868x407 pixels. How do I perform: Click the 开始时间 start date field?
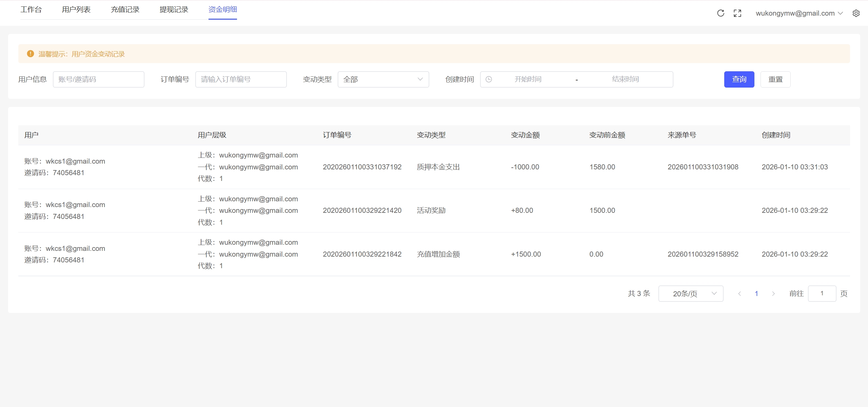coord(528,79)
